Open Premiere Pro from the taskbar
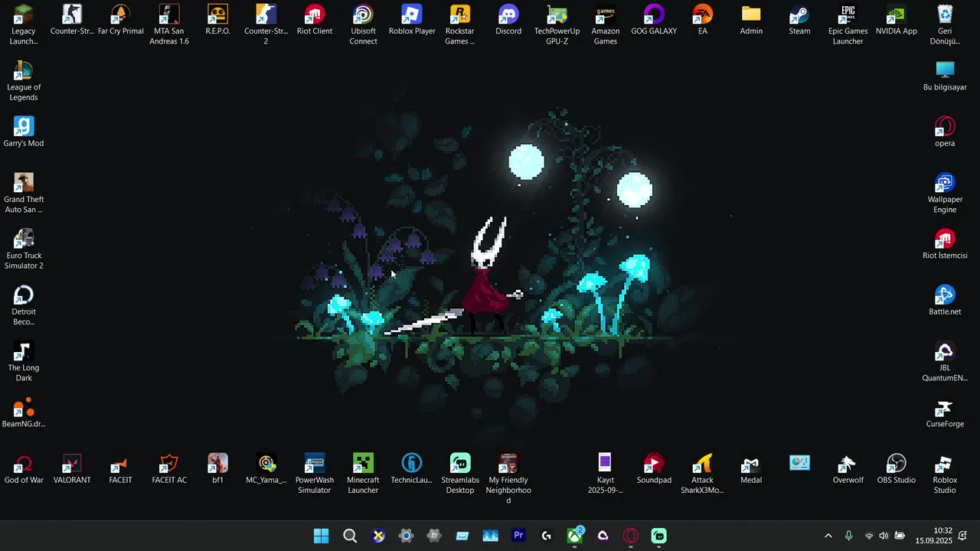This screenshot has height=551, width=980. click(x=518, y=536)
